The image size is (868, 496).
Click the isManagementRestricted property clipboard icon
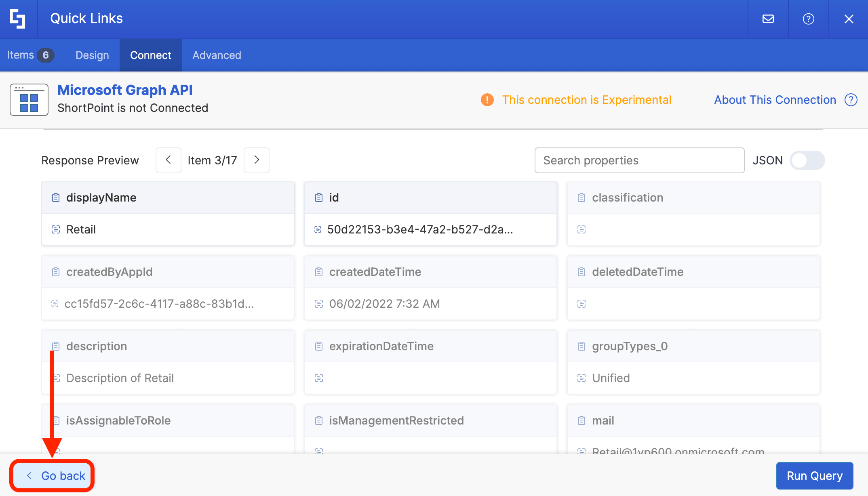click(319, 420)
